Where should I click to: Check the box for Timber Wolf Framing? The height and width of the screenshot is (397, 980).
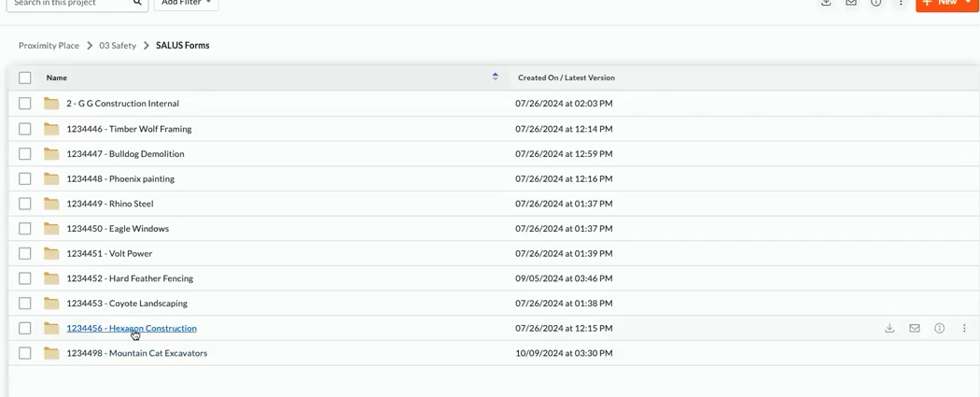pos(25,129)
